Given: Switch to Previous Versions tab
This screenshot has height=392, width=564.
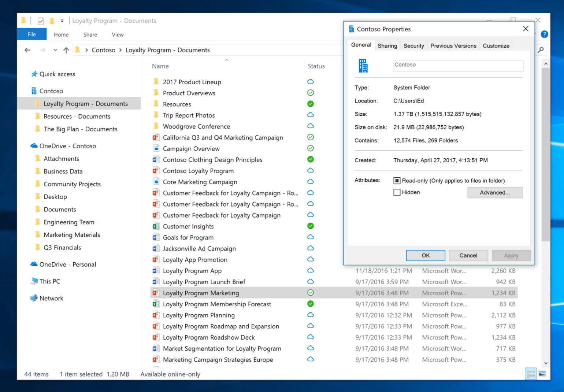Looking at the screenshot, I should click(x=453, y=46).
